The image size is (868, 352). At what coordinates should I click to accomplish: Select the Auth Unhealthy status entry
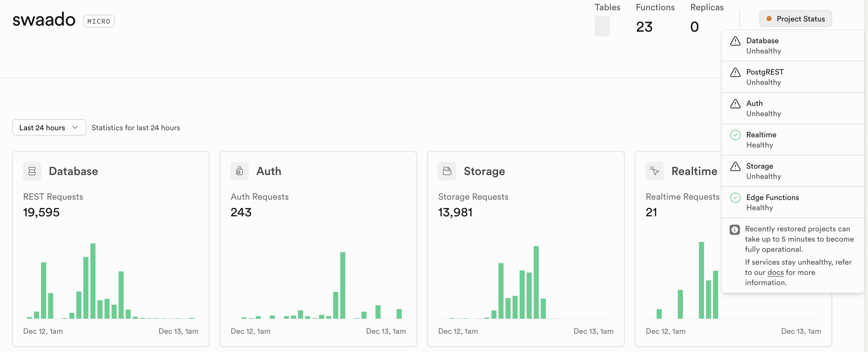coord(763,108)
